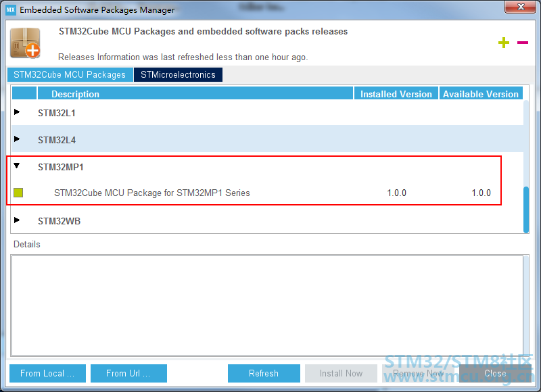Expand the STM32L1 tree node
The image size is (541, 392).
[16, 112]
